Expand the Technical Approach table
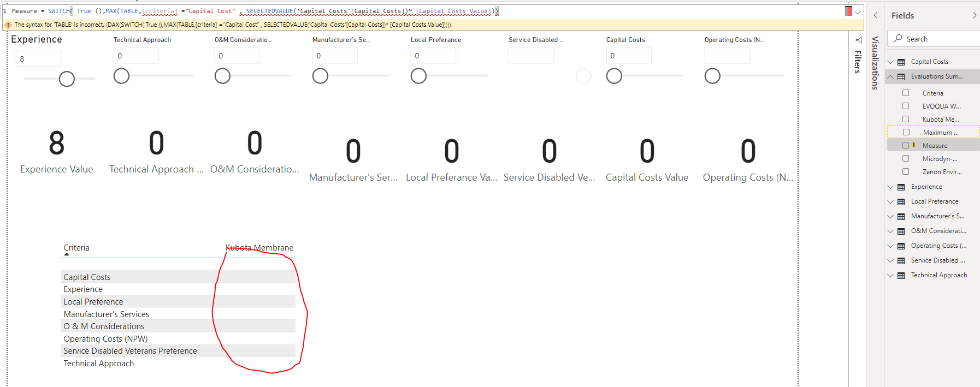Image resolution: width=980 pixels, height=387 pixels. 890,275
